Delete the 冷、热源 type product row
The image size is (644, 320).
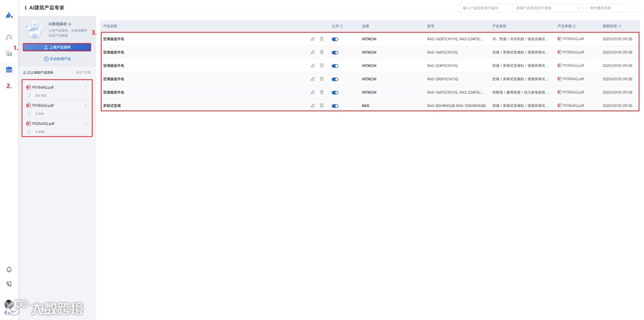[x=321, y=39]
